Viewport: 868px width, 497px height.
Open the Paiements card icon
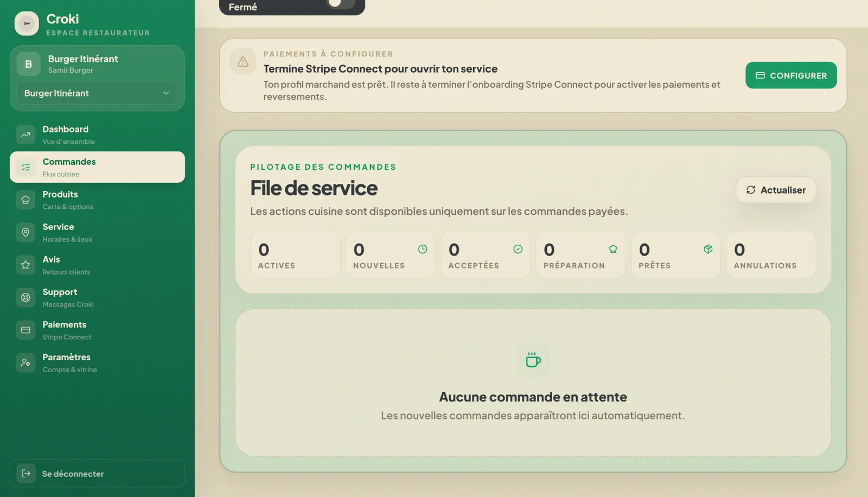[25, 330]
